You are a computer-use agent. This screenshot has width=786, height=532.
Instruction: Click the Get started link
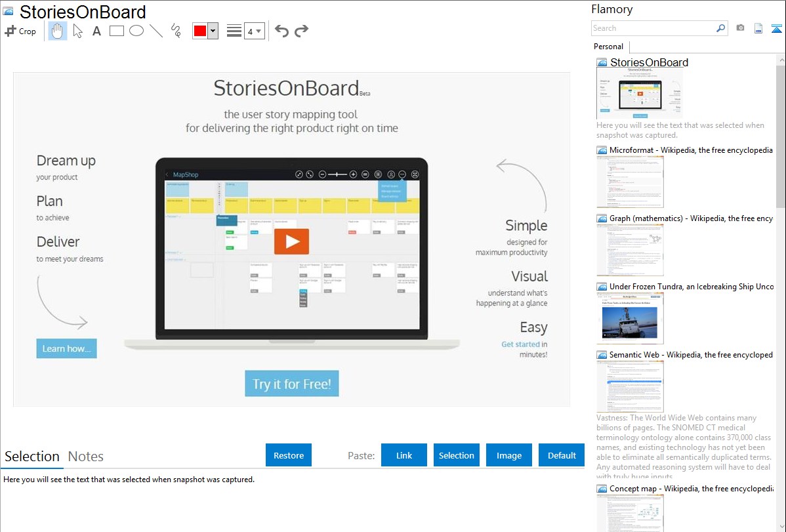pos(520,344)
